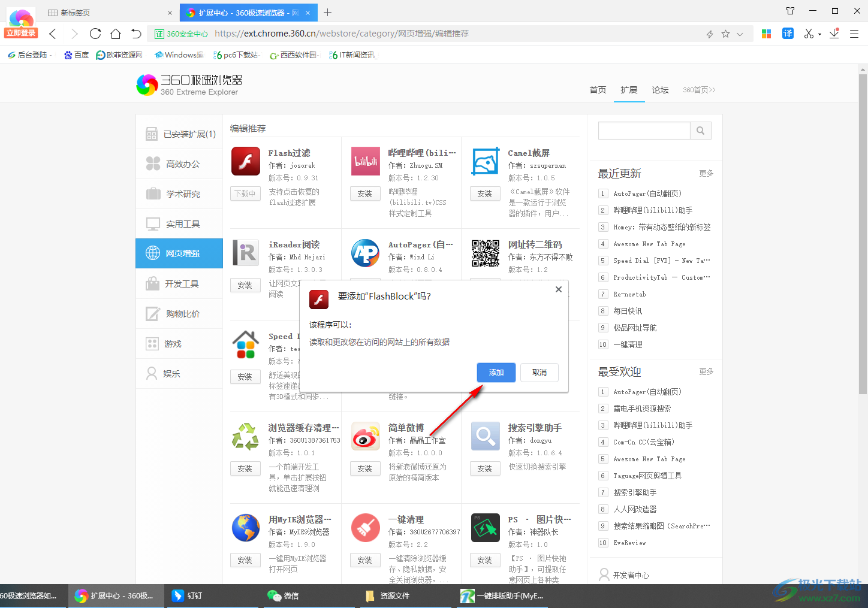Reload the page with refresh icon
Screen dimensions: 868x608
click(95, 34)
